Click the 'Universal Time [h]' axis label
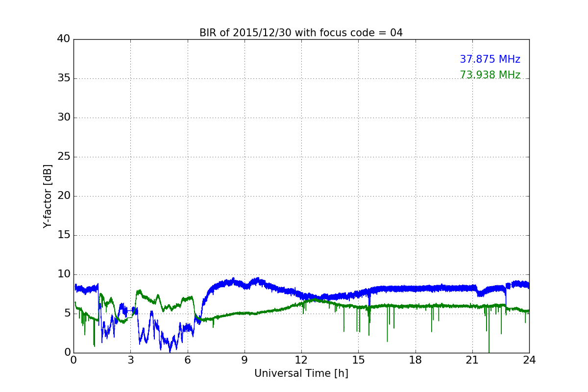This screenshot has width=588, height=392. pyautogui.click(x=301, y=373)
